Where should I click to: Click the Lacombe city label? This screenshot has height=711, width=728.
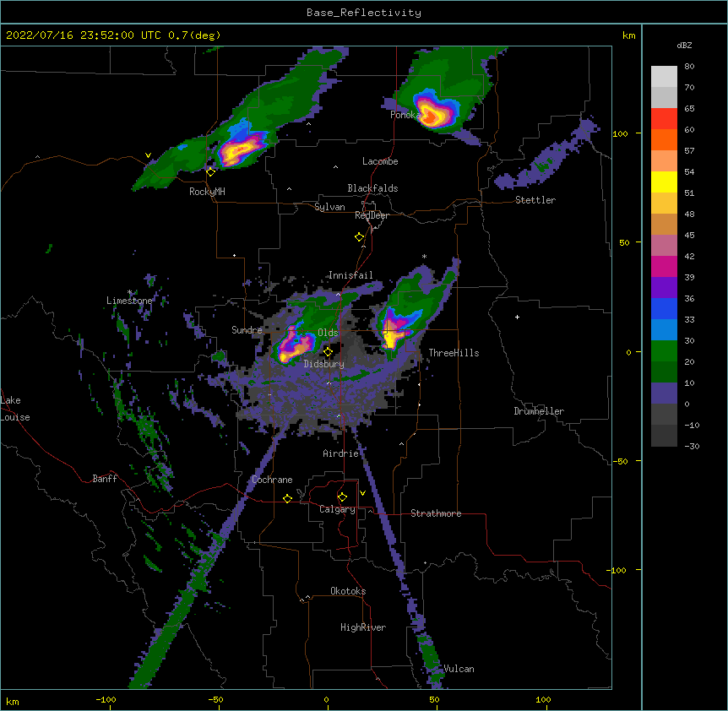[380, 161]
